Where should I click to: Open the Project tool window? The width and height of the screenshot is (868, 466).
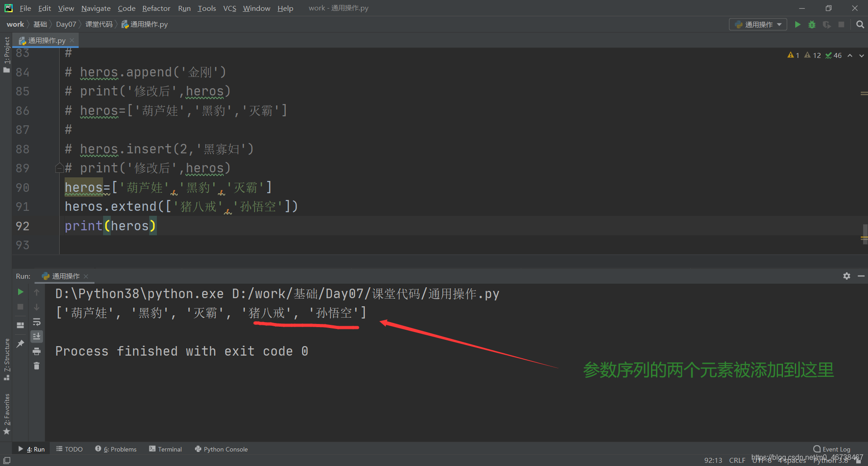[6, 54]
